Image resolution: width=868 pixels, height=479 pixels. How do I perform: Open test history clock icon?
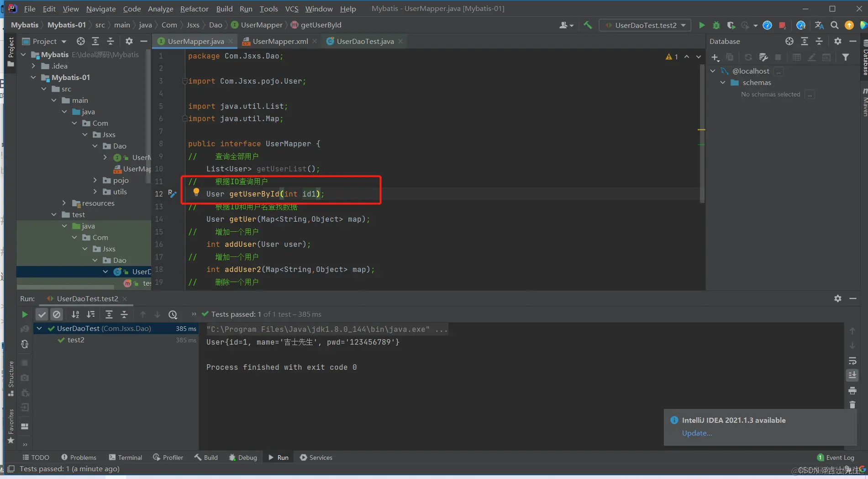click(x=173, y=314)
